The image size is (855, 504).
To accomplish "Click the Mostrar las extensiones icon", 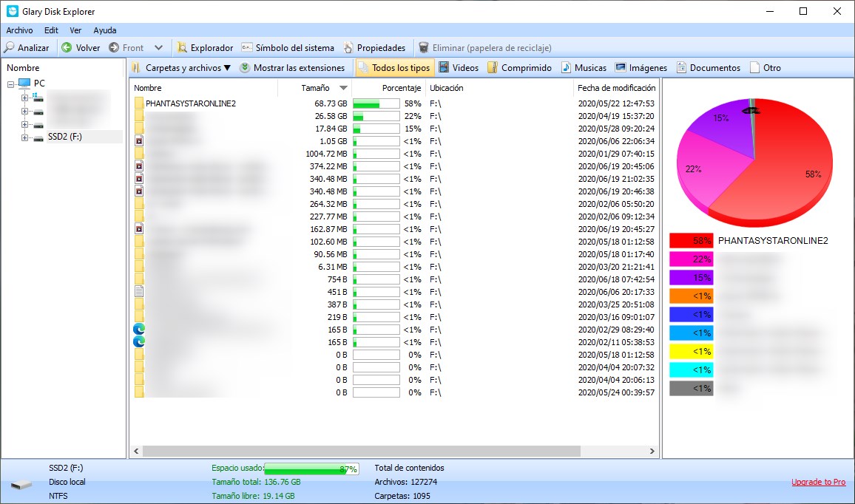I will pyautogui.click(x=245, y=67).
